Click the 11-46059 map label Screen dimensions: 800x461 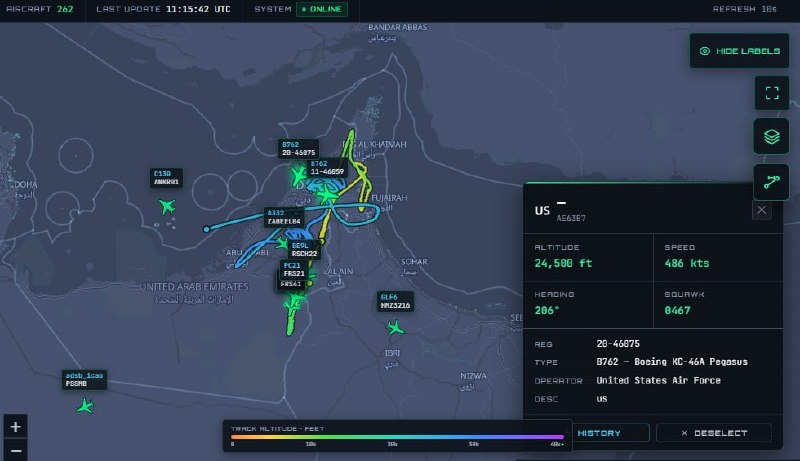click(x=327, y=168)
